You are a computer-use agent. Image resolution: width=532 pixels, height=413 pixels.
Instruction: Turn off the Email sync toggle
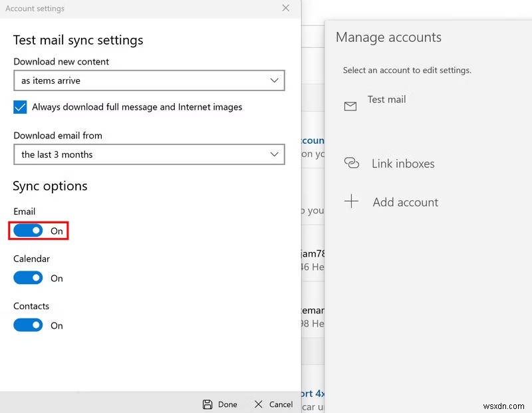tap(28, 231)
